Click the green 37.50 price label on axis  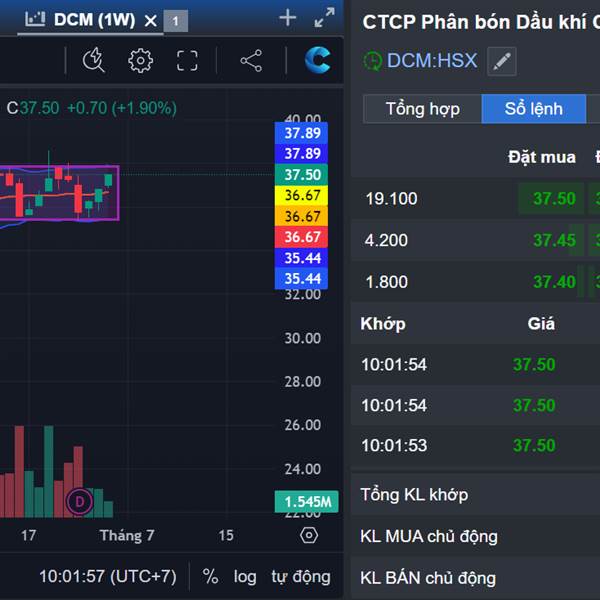pyautogui.click(x=302, y=174)
